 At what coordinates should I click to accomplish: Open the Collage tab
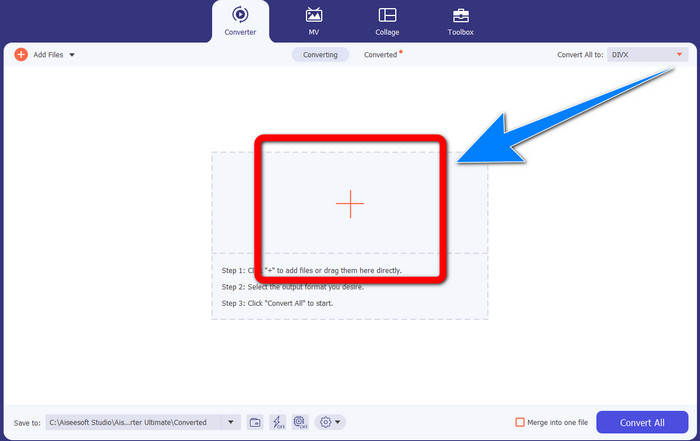(x=387, y=21)
